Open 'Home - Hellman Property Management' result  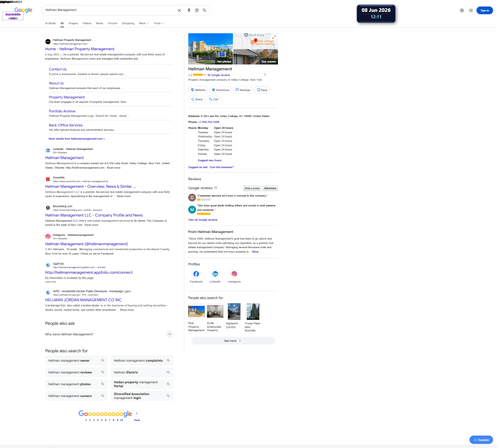tap(80, 49)
